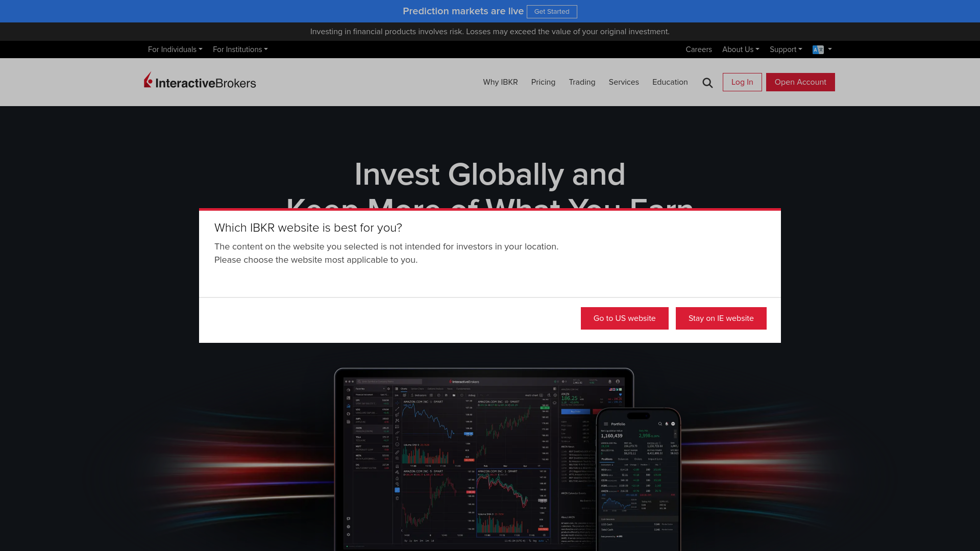Click the Get Started banner button
The height and width of the screenshot is (551, 980).
click(552, 12)
